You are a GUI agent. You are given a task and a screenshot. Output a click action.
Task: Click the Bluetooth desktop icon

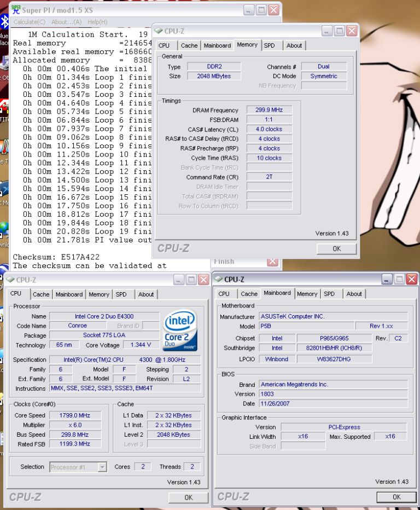(x=4, y=23)
